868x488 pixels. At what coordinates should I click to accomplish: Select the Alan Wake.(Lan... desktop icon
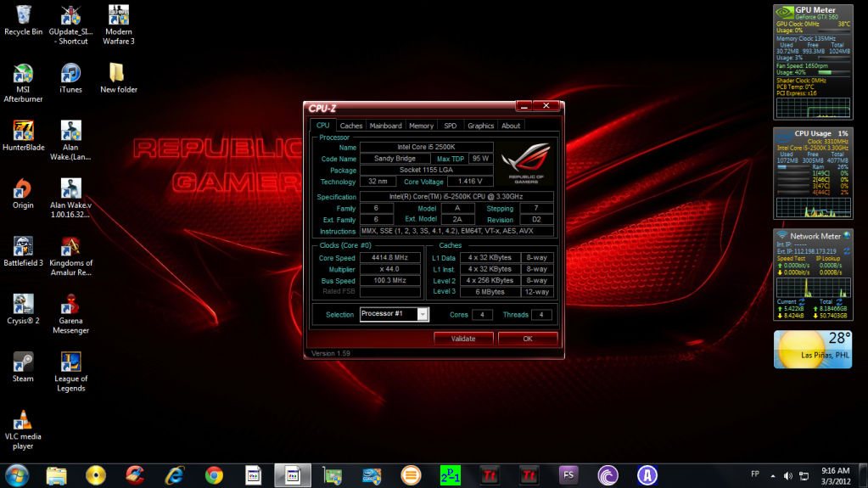[x=71, y=141]
